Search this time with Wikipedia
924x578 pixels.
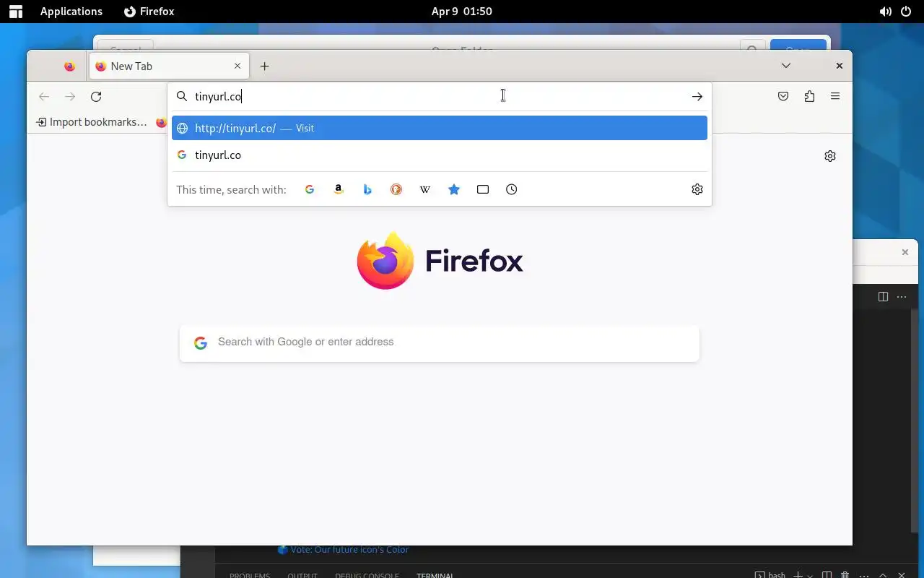pyautogui.click(x=425, y=189)
